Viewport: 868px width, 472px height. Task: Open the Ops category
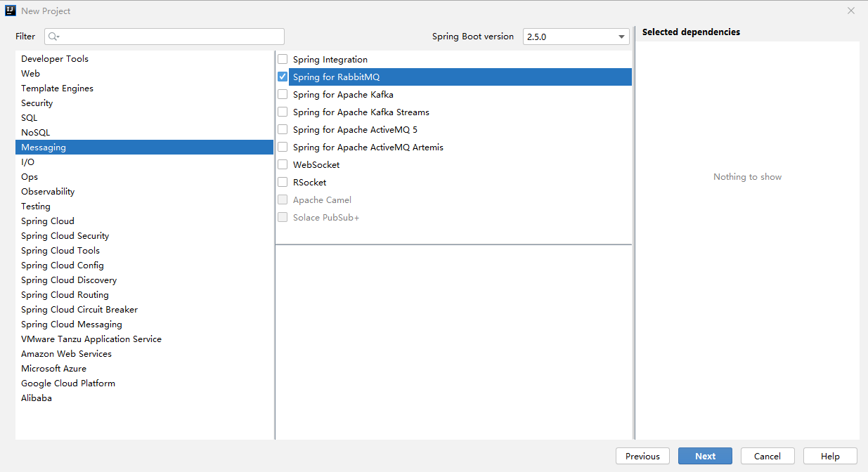144,177
